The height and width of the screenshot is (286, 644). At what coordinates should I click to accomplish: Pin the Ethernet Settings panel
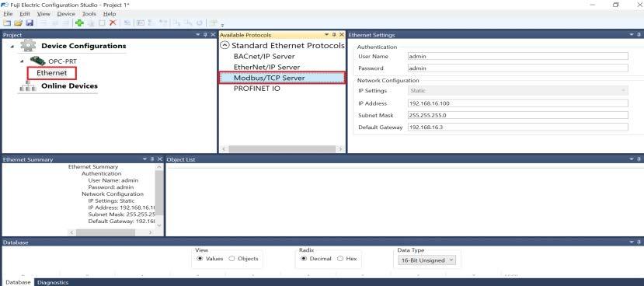click(639, 35)
